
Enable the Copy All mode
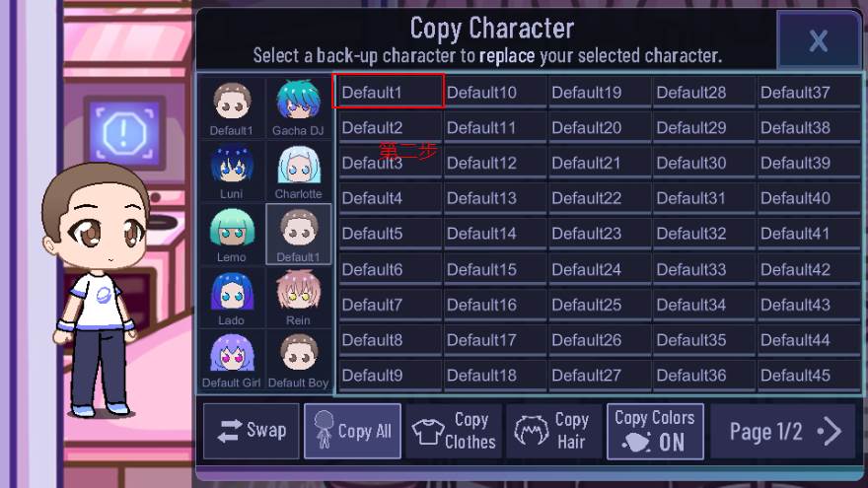(x=352, y=431)
